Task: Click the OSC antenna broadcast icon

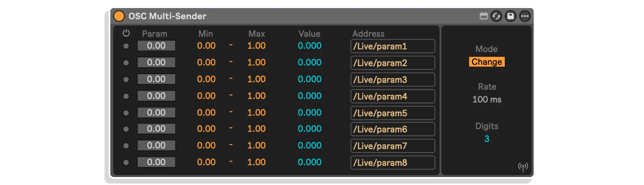Action: coord(523,167)
